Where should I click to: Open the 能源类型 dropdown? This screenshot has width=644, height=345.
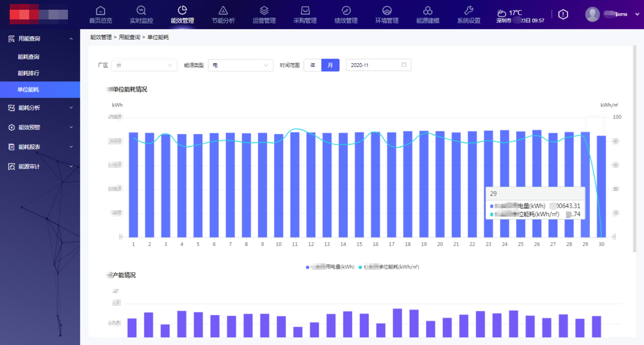(x=241, y=65)
